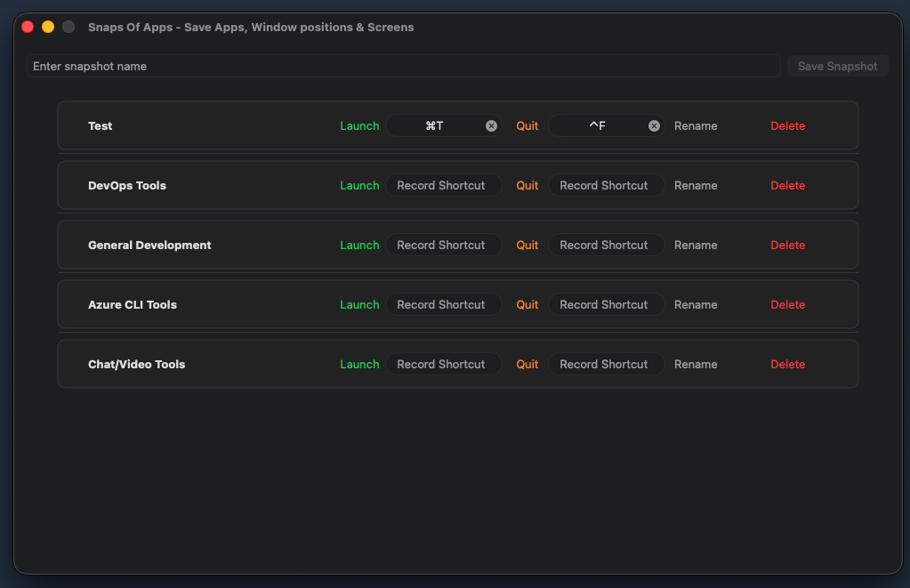Delete the DevOps Tools snapshot
The width and height of the screenshot is (910, 588).
787,185
